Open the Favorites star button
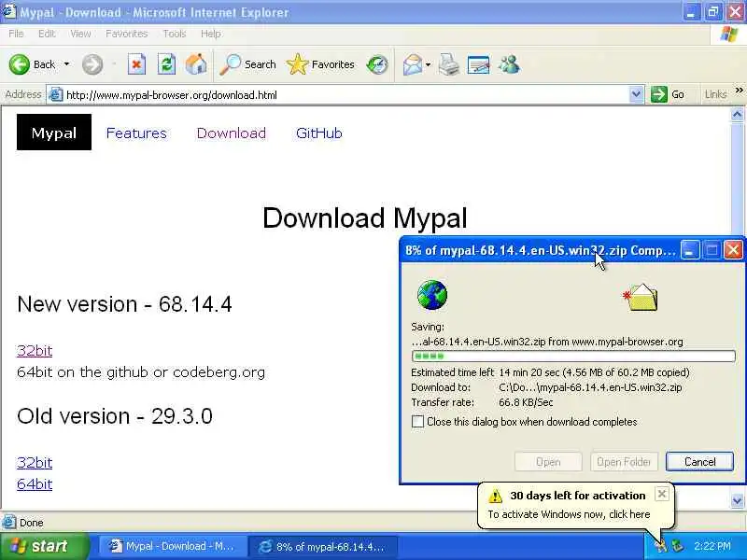Viewport: 747px width, 560px height. click(320, 64)
